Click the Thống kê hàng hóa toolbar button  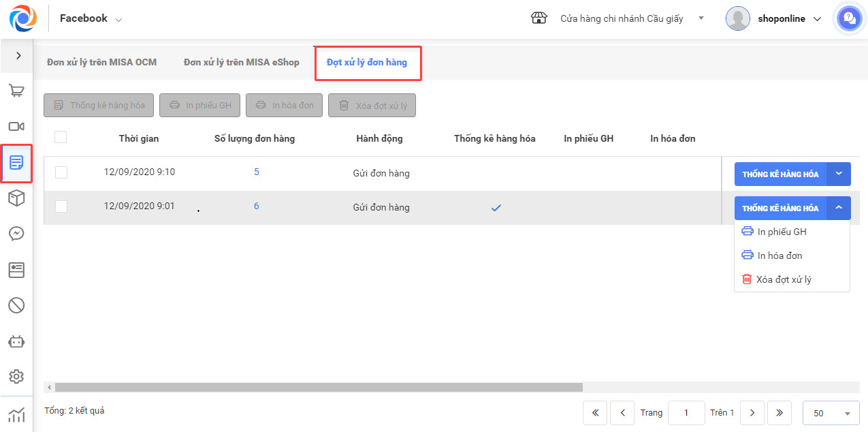[99, 106]
